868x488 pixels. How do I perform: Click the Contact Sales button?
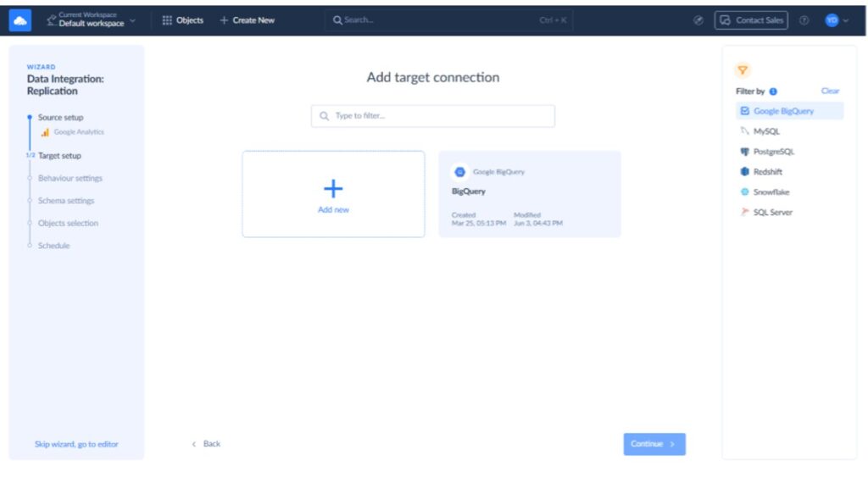(751, 20)
